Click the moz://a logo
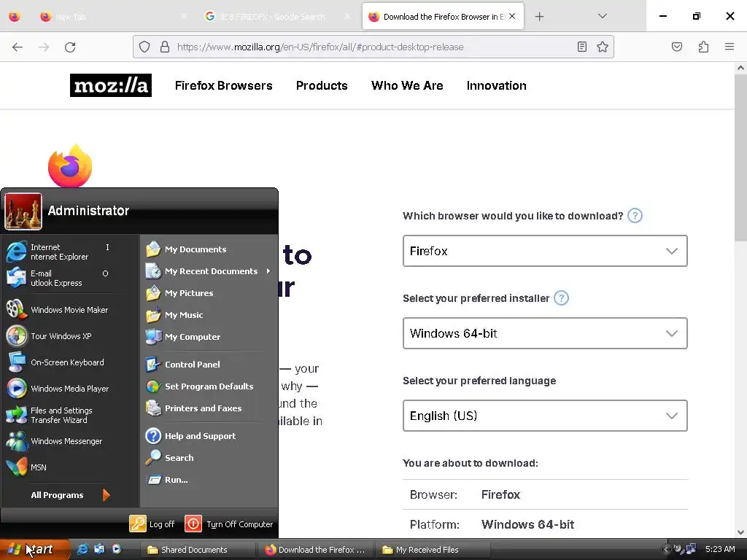Image resolution: width=747 pixels, height=560 pixels. click(x=111, y=85)
